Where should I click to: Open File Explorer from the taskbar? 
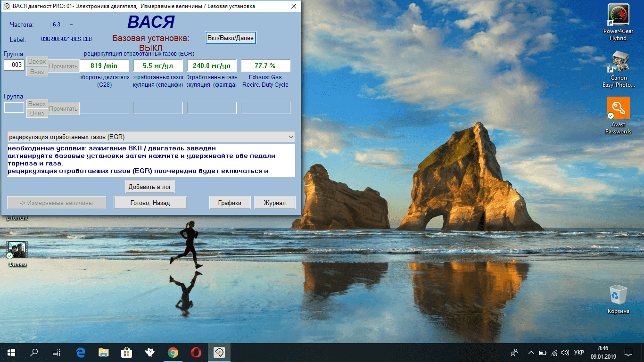click(x=104, y=352)
